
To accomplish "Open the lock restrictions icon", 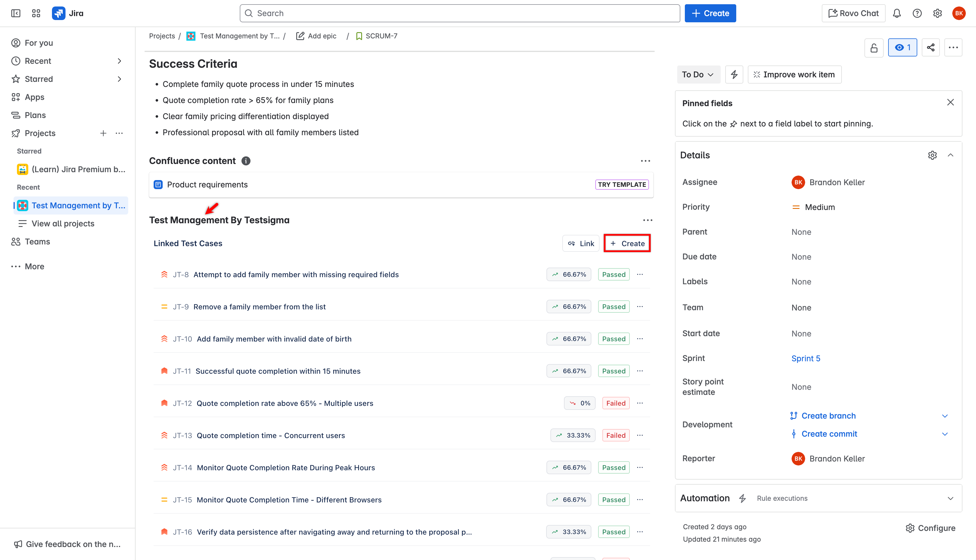I will point(874,48).
